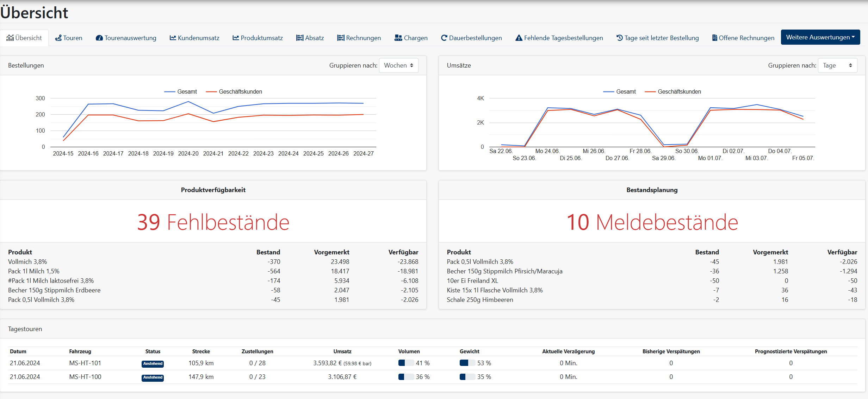Click the 36 % Volumen progress bar
The width and height of the screenshot is (868, 399).
pos(406,377)
